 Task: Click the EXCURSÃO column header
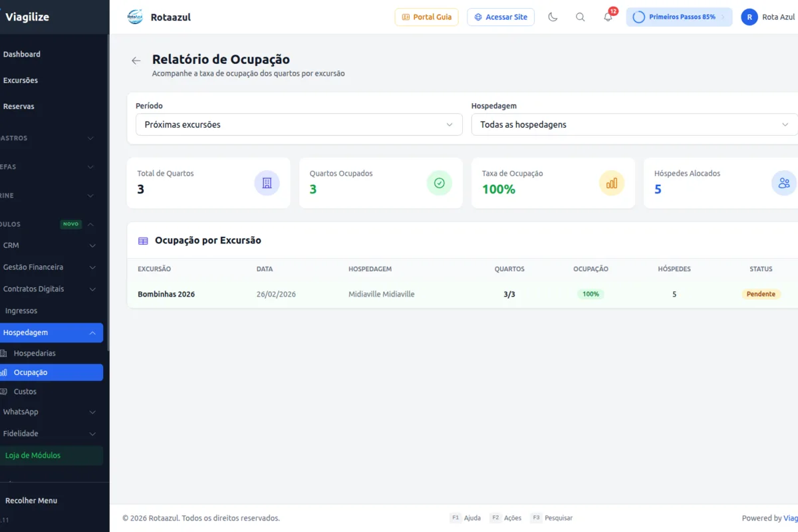[154, 269]
